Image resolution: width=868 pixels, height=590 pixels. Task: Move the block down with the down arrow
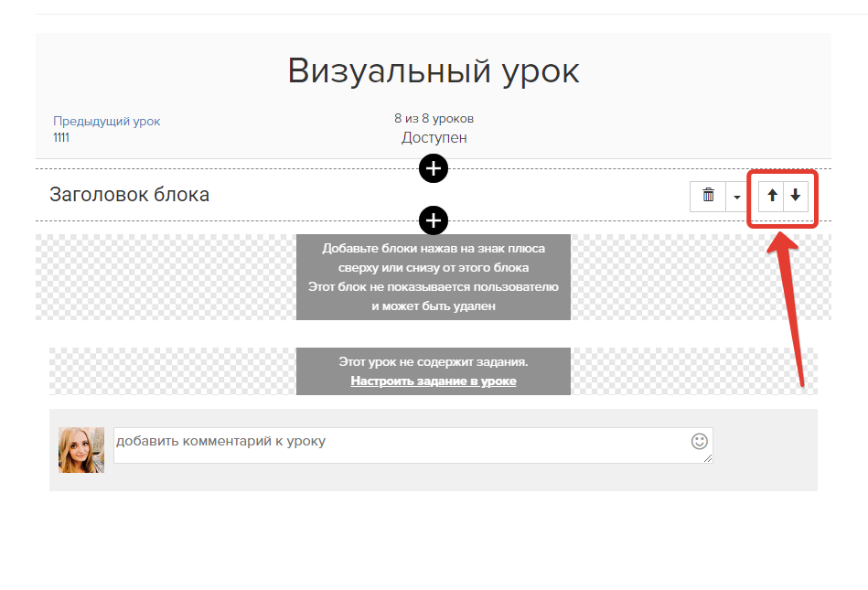coord(796,196)
